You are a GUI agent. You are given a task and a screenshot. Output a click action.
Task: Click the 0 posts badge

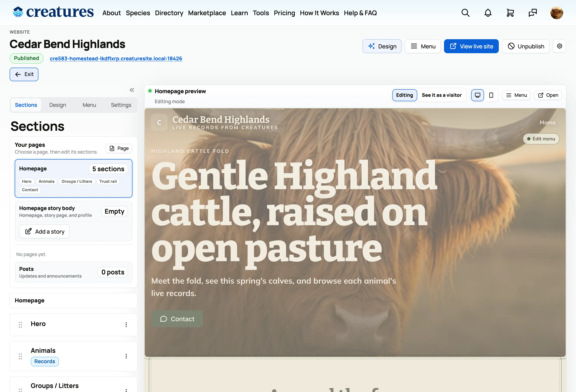tap(113, 272)
